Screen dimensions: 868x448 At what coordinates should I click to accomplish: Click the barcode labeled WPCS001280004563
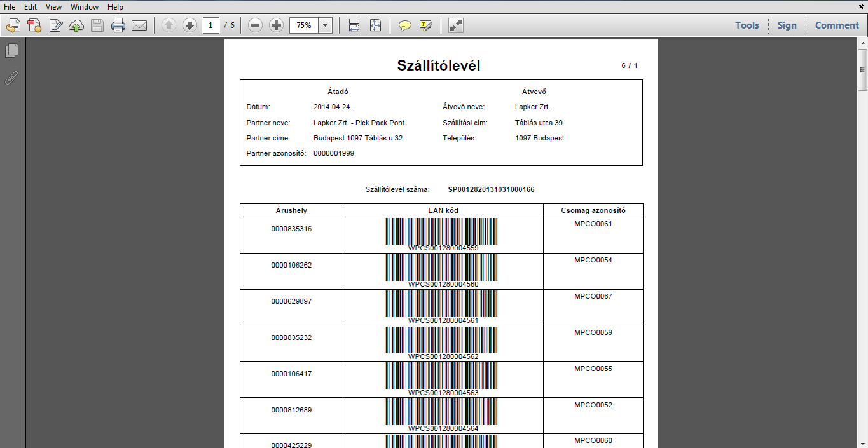(x=442, y=376)
